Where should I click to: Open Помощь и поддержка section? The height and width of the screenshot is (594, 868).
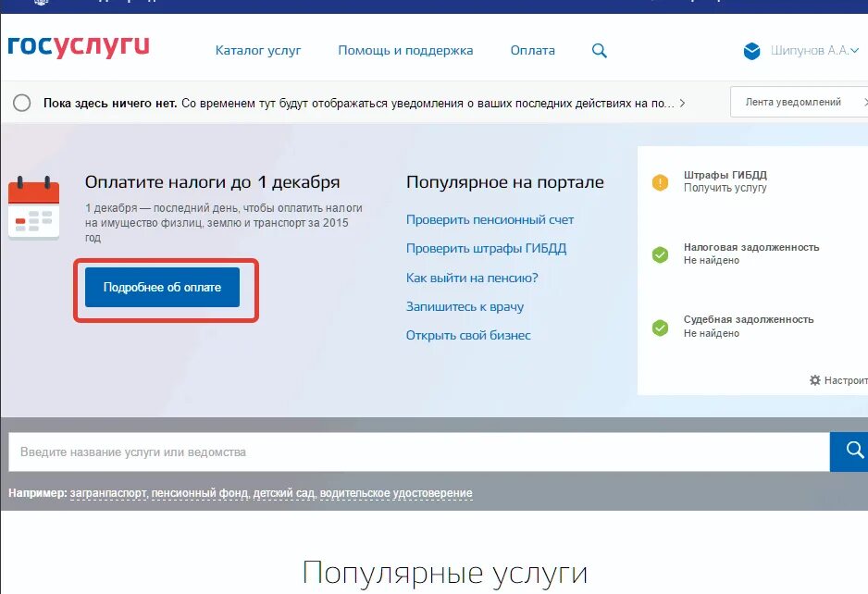tap(405, 50)
